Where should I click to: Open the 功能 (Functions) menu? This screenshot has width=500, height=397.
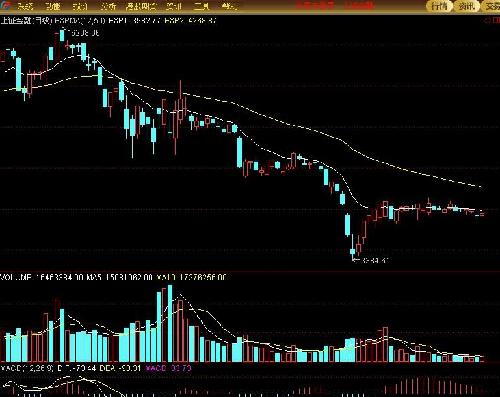[x=53, y=6]
